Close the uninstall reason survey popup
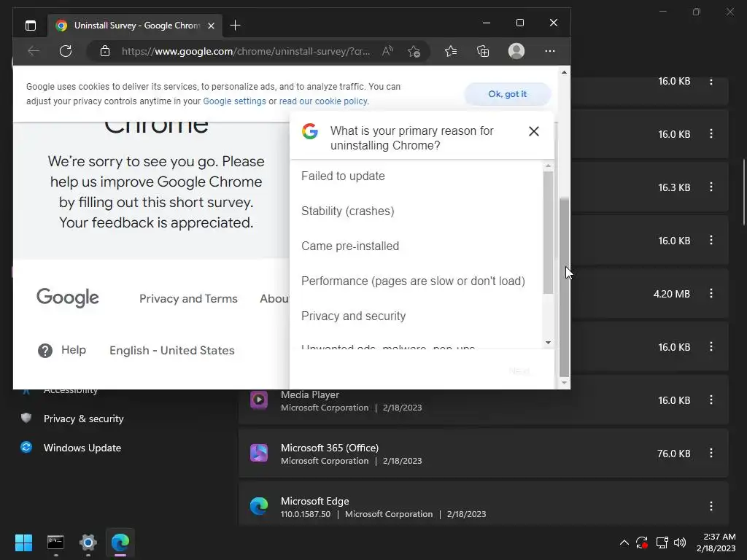The image size is (747, 560). click(533, 131)
